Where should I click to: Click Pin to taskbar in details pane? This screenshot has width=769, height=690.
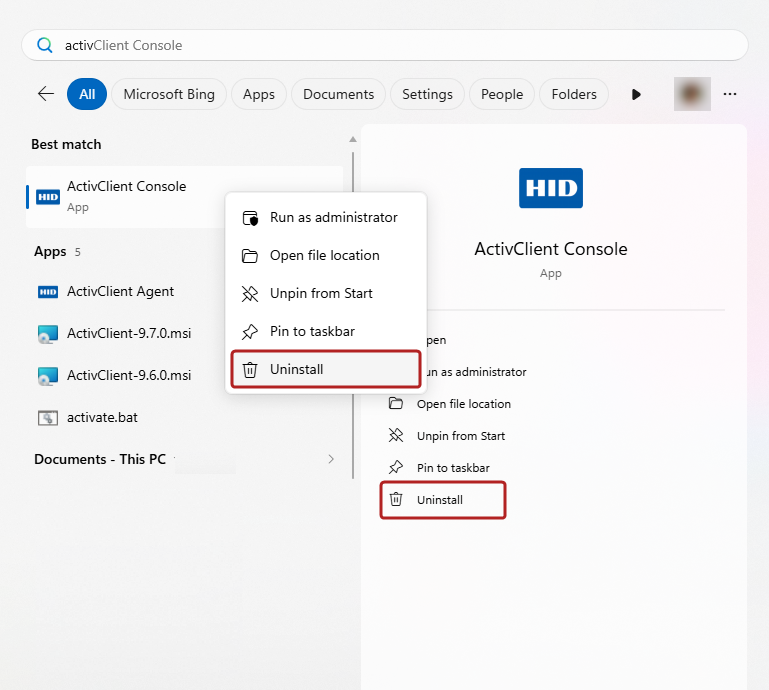453,468
